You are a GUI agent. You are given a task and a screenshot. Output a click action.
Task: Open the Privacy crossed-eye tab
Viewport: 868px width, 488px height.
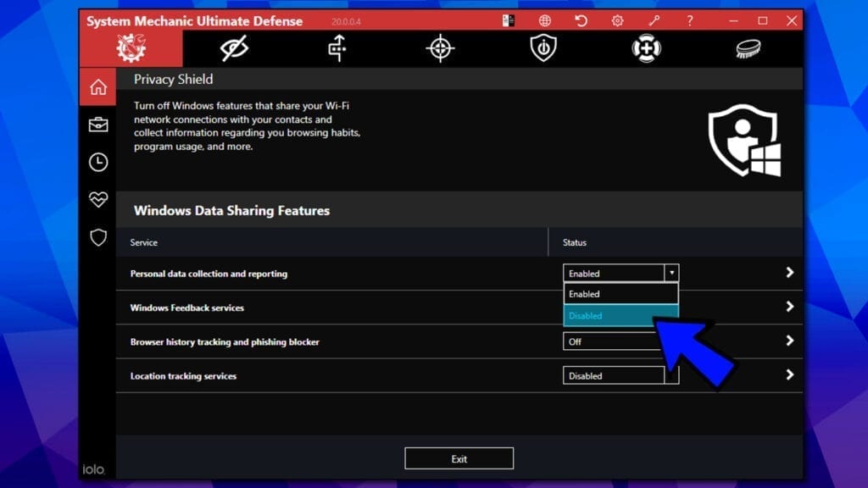[x=234, y=48]
